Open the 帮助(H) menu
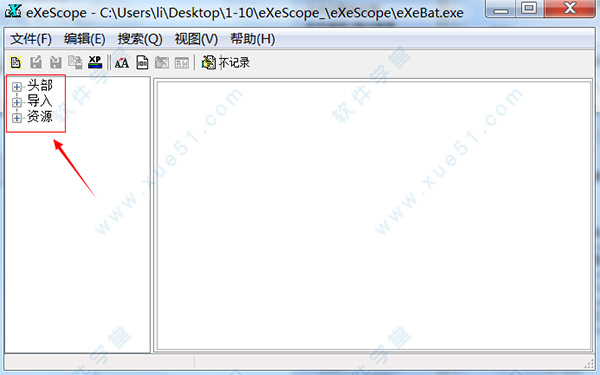The image size is (600, 375). tap(253, 39)
